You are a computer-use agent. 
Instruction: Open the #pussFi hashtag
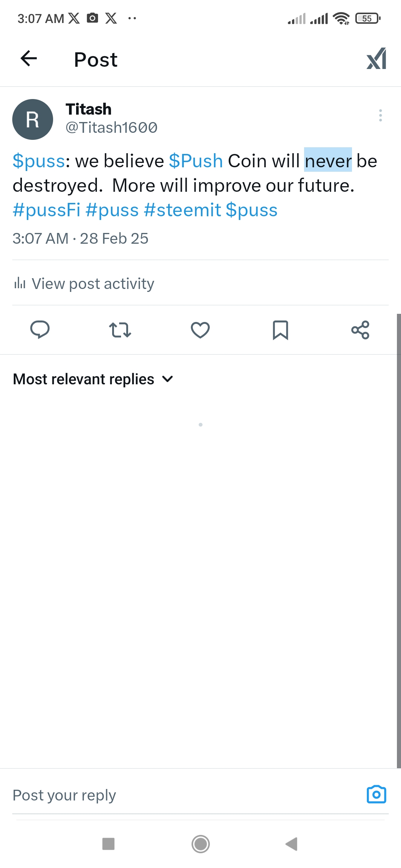pyautogui.click(x=46, y=210)
